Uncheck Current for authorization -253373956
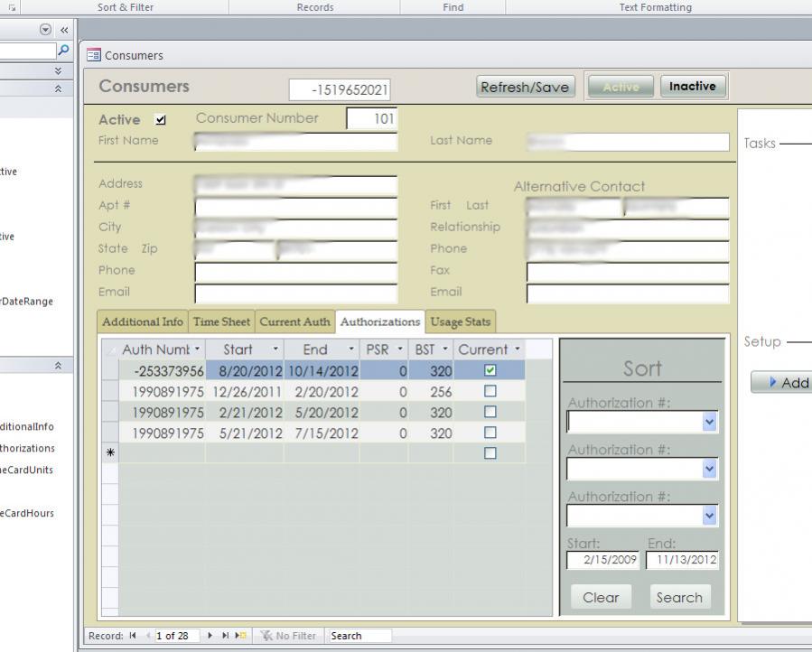The height and width of the screenshot is (652, 812). click(490, 370)
